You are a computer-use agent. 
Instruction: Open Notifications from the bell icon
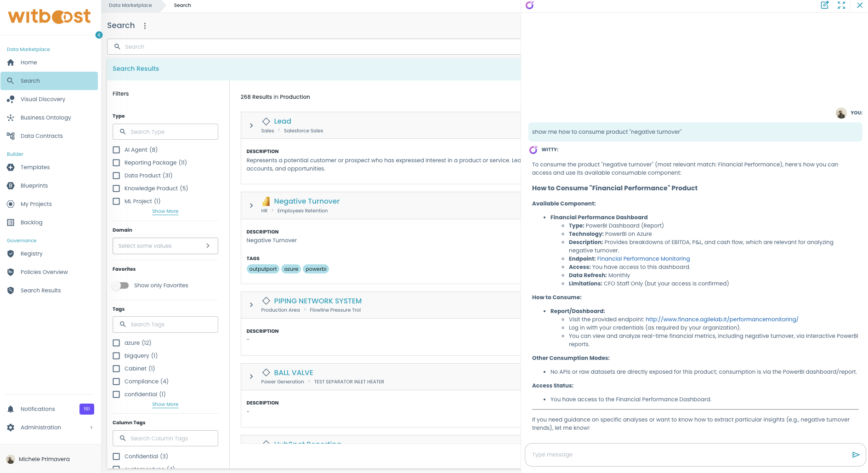coord(11,409)
